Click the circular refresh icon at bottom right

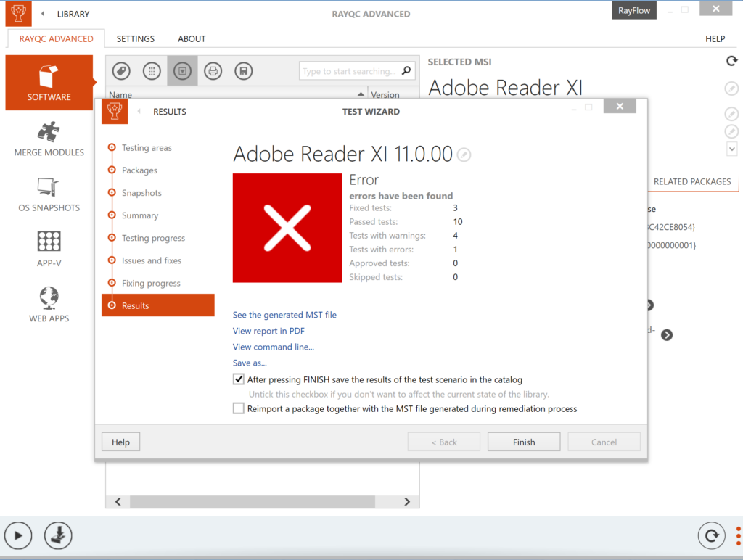pyautogui.click(x=711, y=536)
